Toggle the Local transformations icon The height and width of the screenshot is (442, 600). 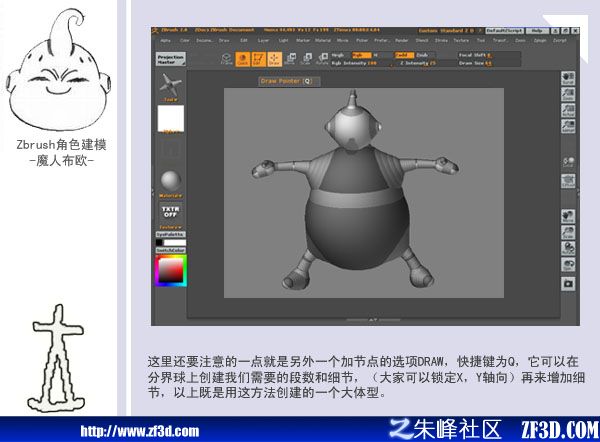[568, 161]
